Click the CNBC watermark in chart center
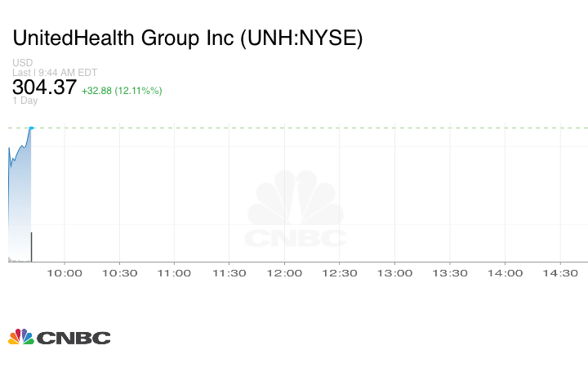588x368 pixels. (296, 211)
